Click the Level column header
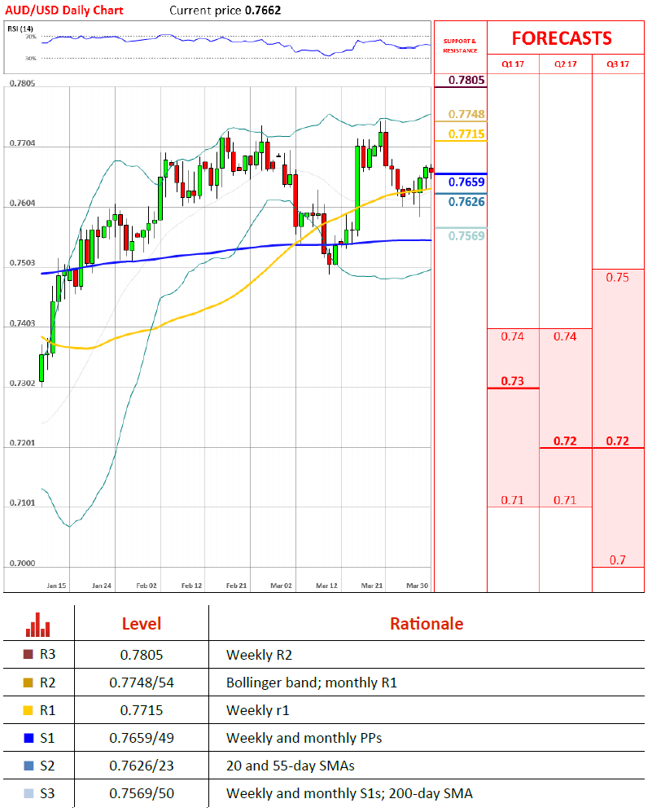The image size is (652, 812). tap(142, 625)
